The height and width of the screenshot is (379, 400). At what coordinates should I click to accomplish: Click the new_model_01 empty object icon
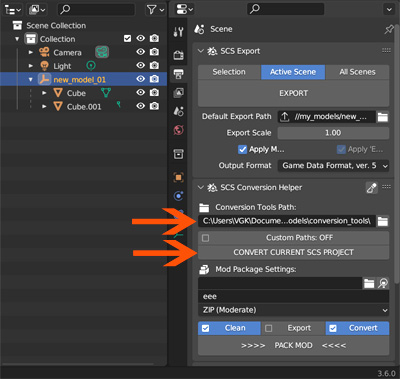tap(44, 79)
